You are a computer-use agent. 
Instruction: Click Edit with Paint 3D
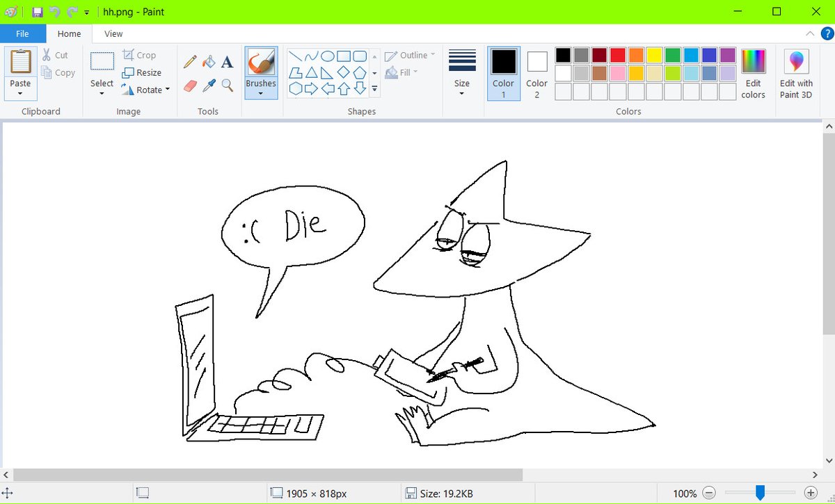tap(796, 74)
